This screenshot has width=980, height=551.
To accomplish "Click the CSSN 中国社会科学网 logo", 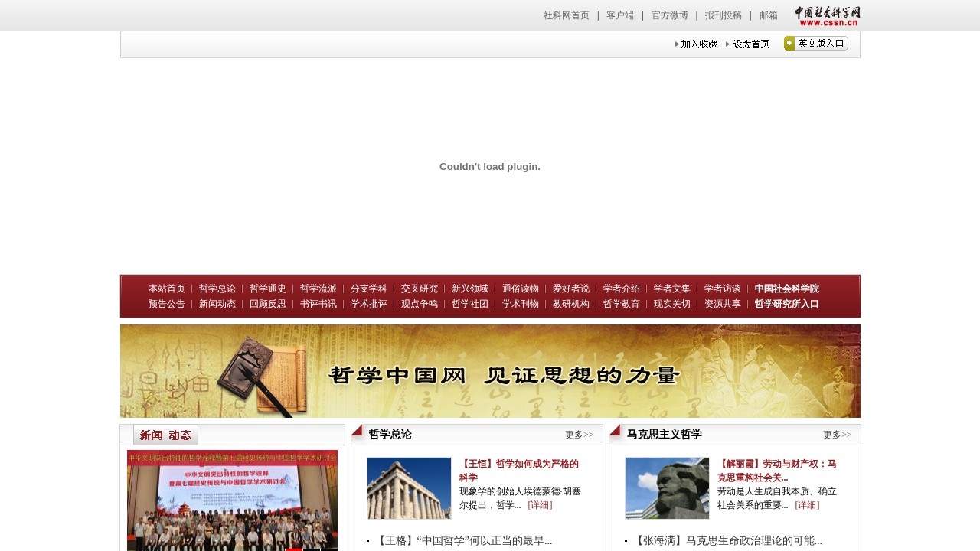I will pos(828,15).
